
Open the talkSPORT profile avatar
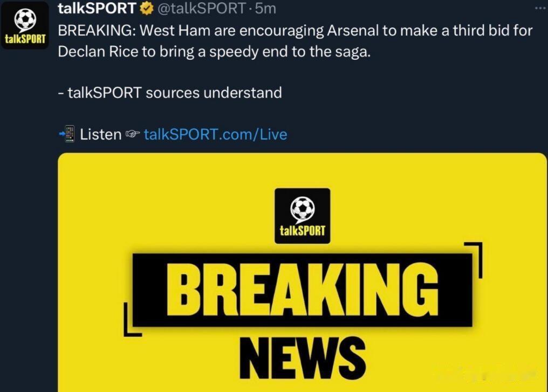tap(24, 26)
